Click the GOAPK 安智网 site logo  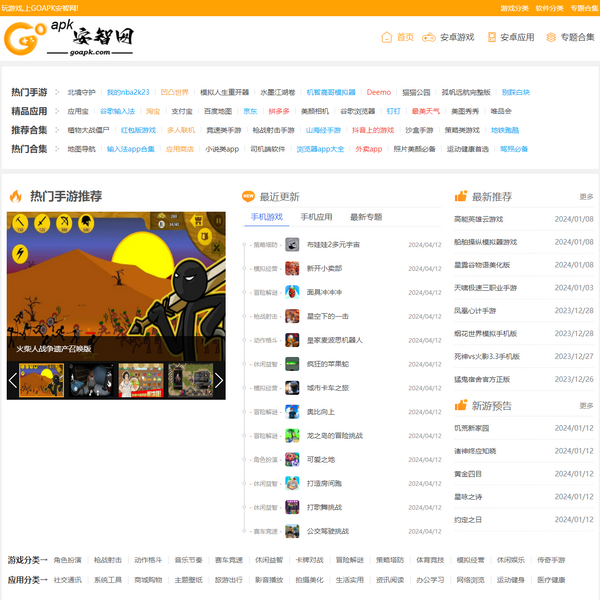tap(68, 40)
